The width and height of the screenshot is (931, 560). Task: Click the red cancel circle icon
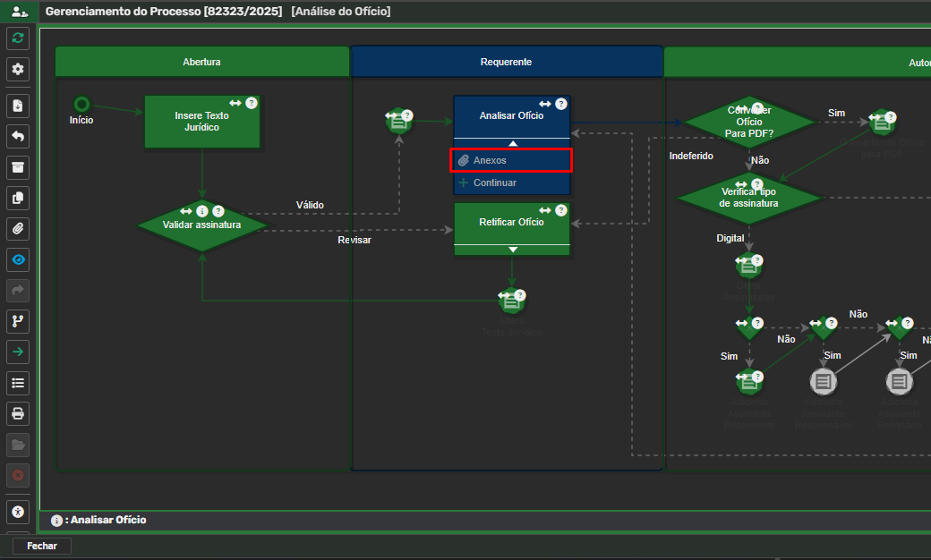point(18,475)
